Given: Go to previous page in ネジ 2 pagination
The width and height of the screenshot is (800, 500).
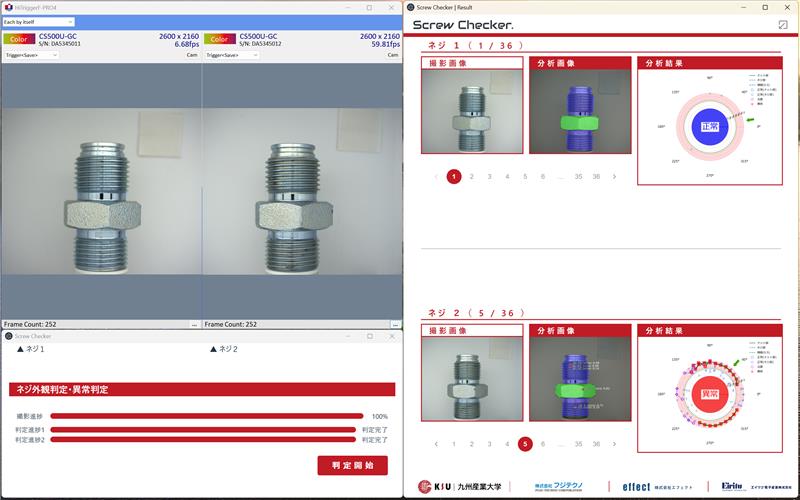Looking at the screenshot, I should point(436,444).
